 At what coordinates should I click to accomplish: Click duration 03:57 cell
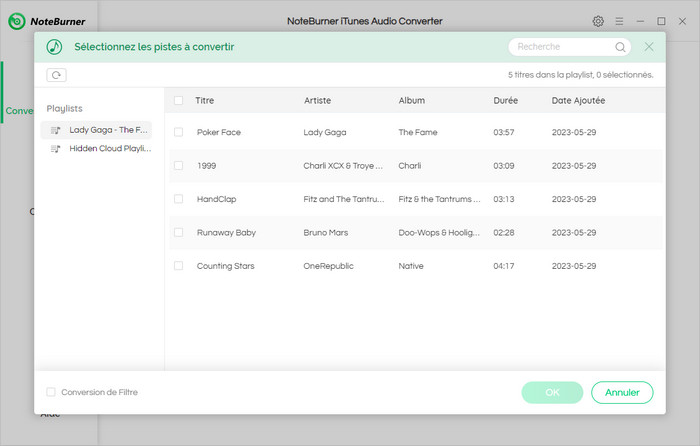click(504, 132)
